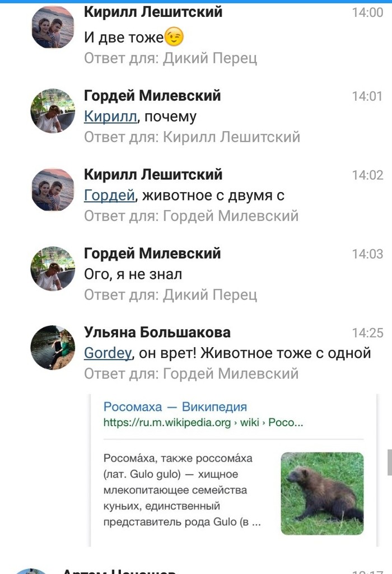
Task: Open Кирилл Лешитский avatar at 14:02 message
Action: [x=52, y=189]
